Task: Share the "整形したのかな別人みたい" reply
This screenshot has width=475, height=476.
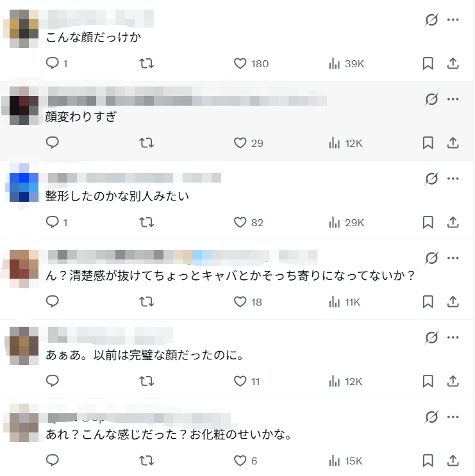Action: (453, 222)
